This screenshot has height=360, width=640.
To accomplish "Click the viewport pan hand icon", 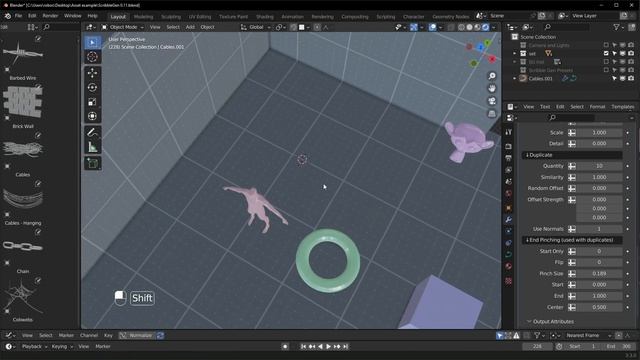I will point(492,89).
